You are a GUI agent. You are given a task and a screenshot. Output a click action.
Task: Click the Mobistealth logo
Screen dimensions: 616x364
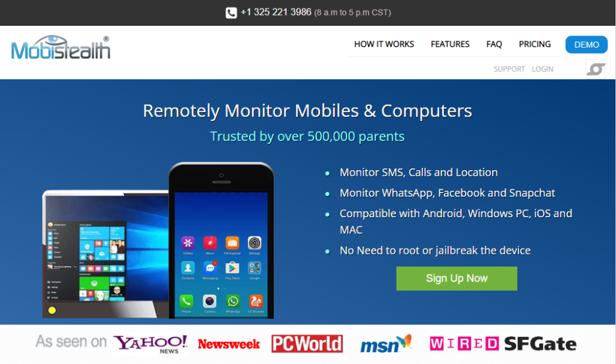(x=61, y=48)
